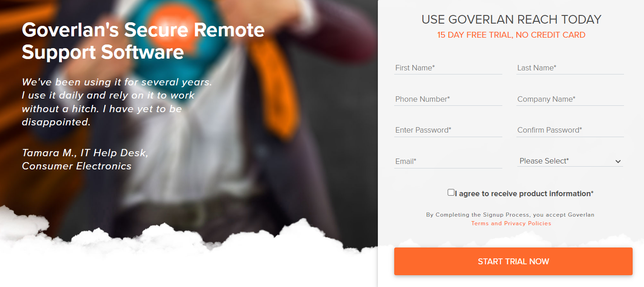Click the 'I agree to receive product information' label
This screenshot has height=287, width=644.
[524, 193]
